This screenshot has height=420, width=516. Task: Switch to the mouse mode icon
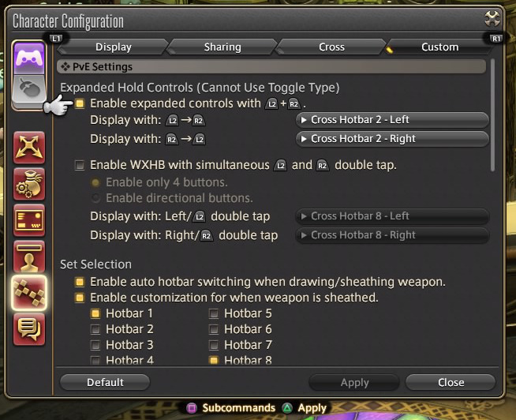[x=29, y=89]
